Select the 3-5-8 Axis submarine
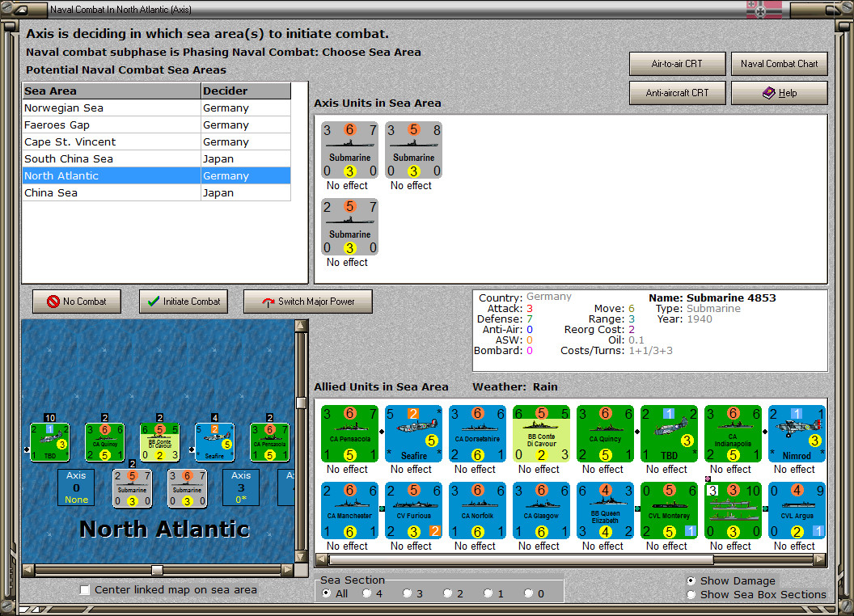854x616 pixels. tap(413, 150)
